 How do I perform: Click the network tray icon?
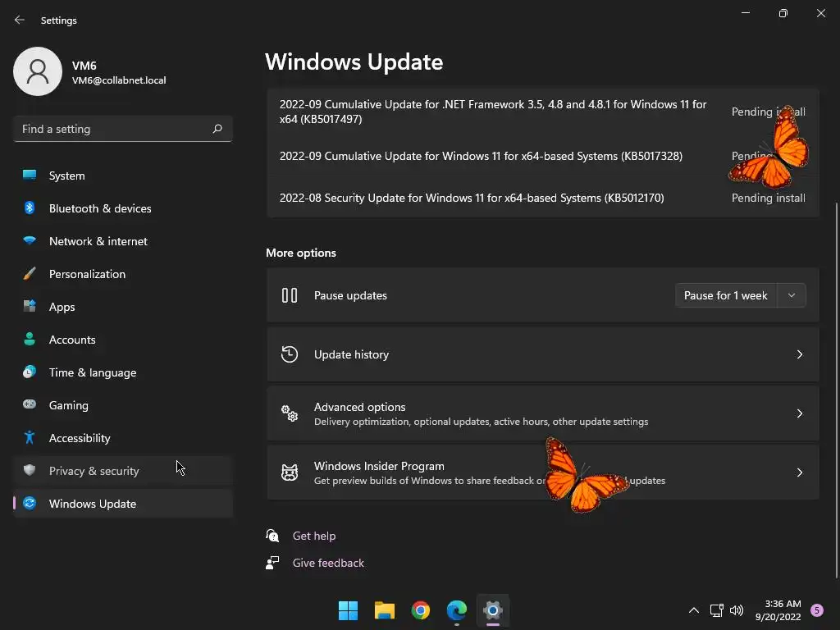click(716, 610)
